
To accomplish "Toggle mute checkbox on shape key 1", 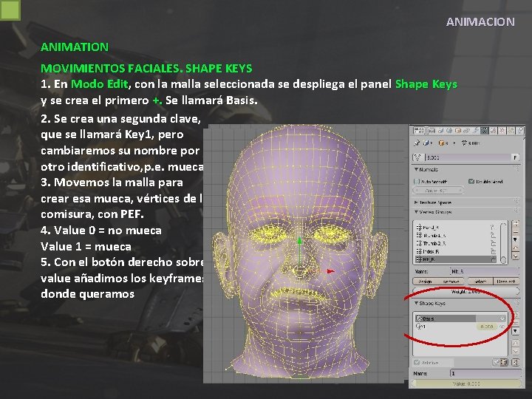I will tap(502, 327).
